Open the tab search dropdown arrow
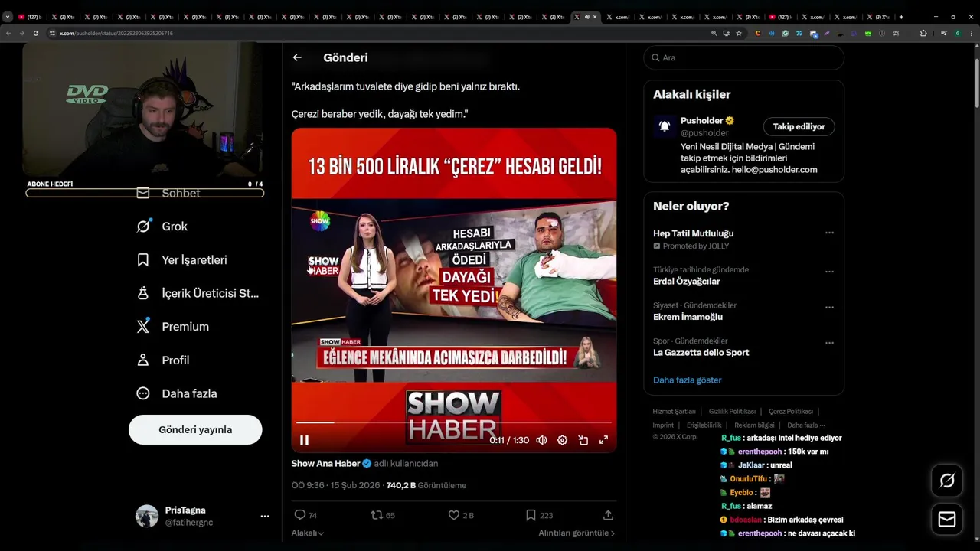This screenshot has width=980, height=551. [7, 17]
